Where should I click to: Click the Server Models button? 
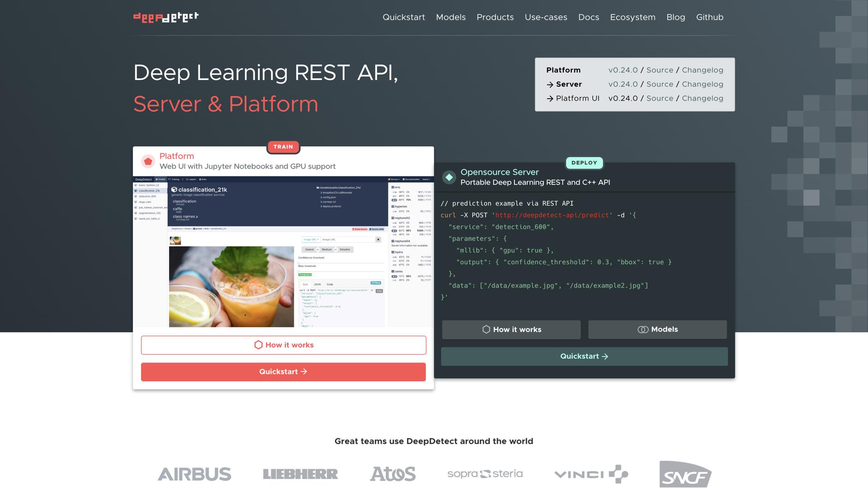tap(657, 329)
